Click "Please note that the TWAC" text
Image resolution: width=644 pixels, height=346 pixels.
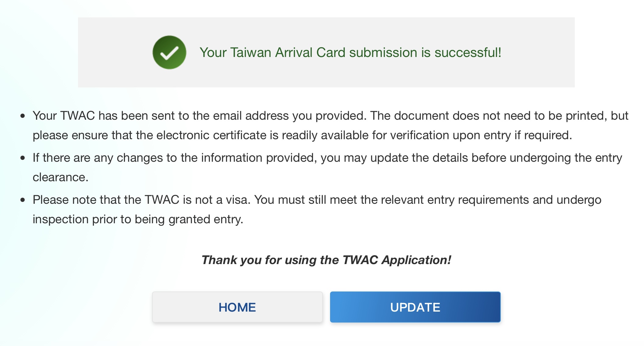[x=106, y=200]
